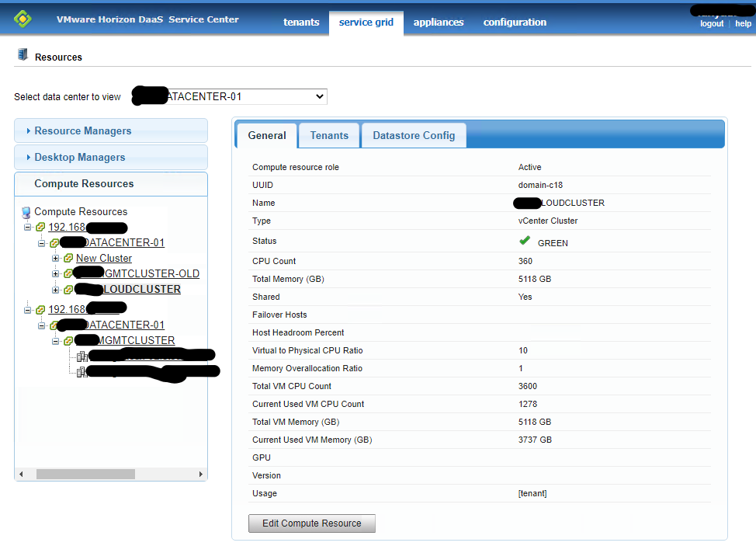This screenshot has height=553, width=756.
Task: Open the configuration navigation tab
Action: (515, 23)
